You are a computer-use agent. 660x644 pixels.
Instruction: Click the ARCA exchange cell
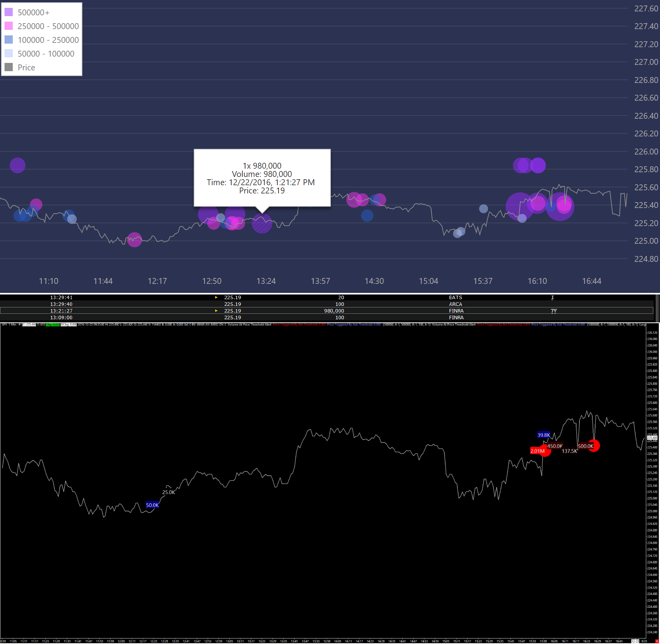[455, 304]
